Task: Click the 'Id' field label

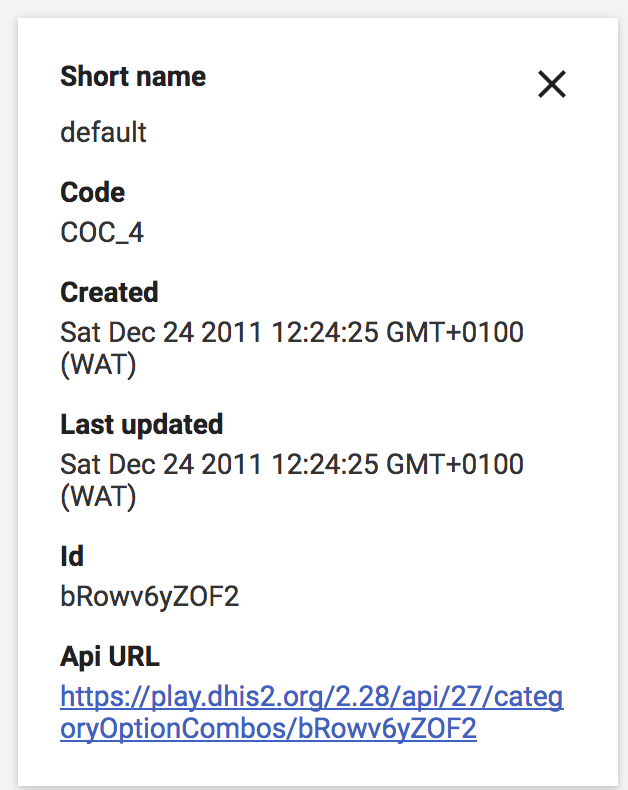Action: [72, 556]
